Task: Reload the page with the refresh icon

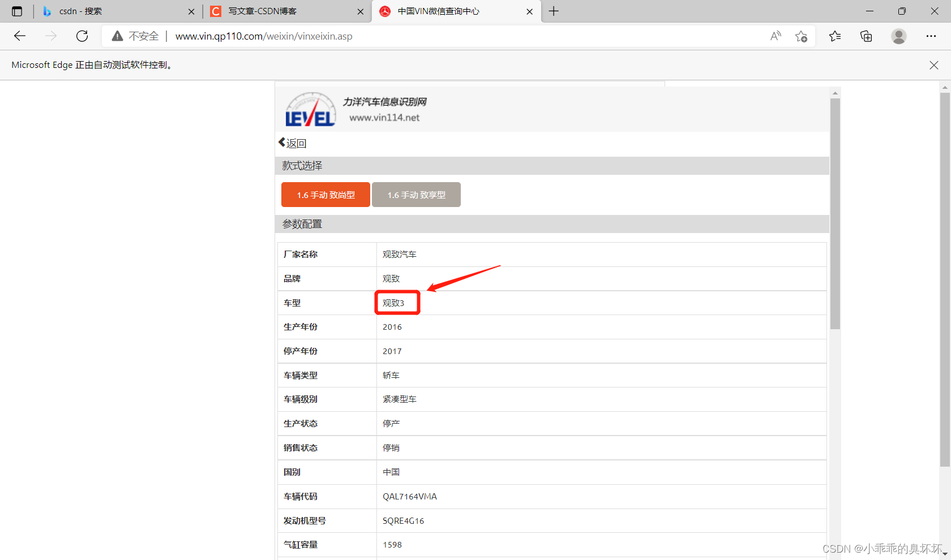Action: pyautogui.click(x=82, y=36)
